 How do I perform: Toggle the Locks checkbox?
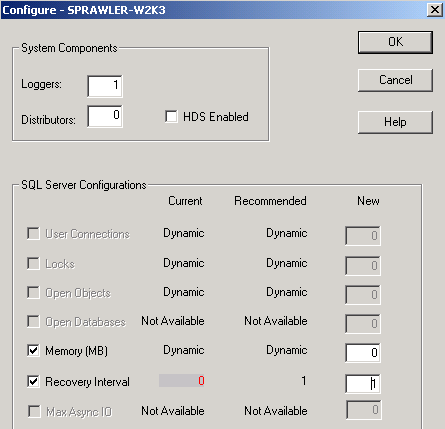coord(33,263)
